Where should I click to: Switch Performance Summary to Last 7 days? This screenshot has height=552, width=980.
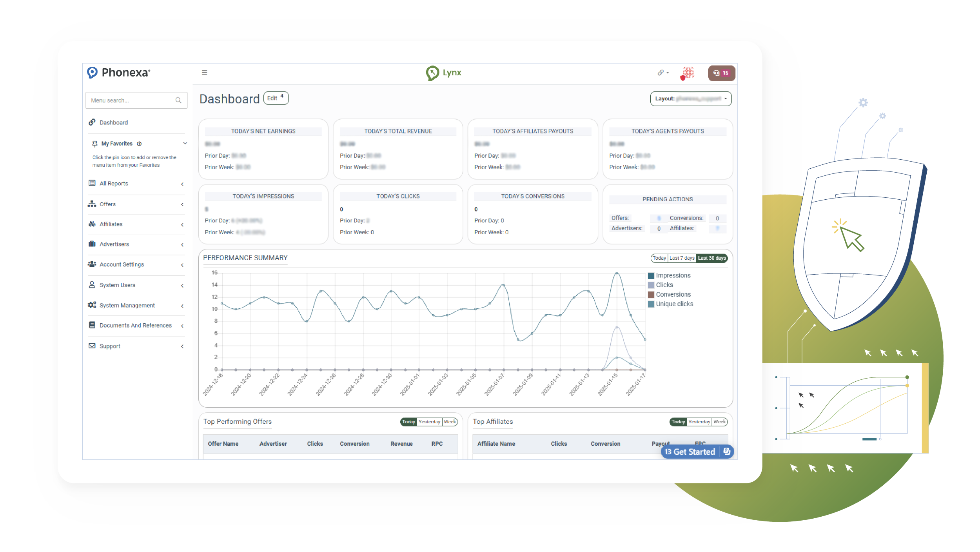coord(682,258)
